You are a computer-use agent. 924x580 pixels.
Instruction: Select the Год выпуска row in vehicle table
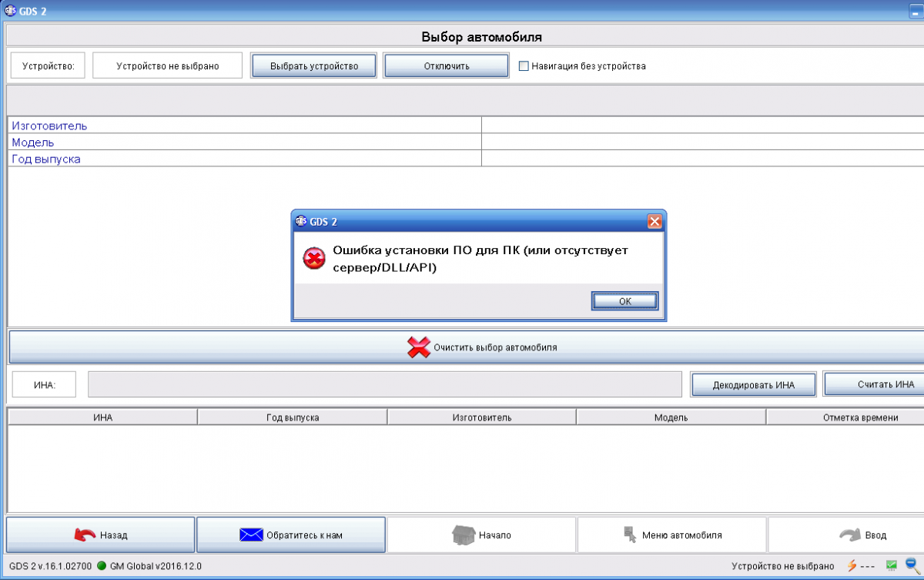[466, 159]
